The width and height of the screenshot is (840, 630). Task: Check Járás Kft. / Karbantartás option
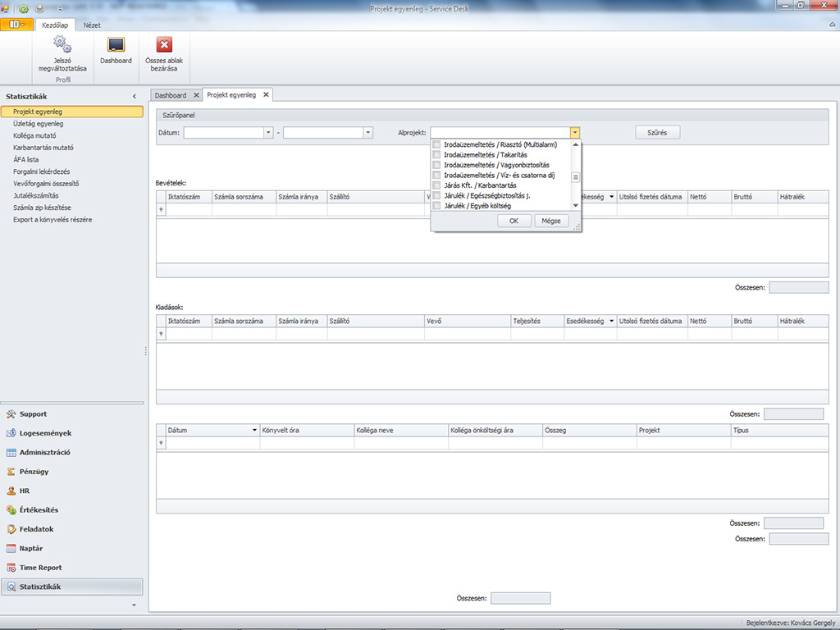click(436, 185)
